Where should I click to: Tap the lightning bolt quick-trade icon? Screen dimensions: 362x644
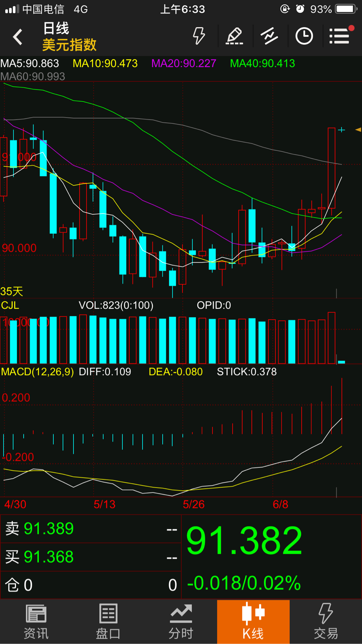pyautogui.click(x=199, y=36)
